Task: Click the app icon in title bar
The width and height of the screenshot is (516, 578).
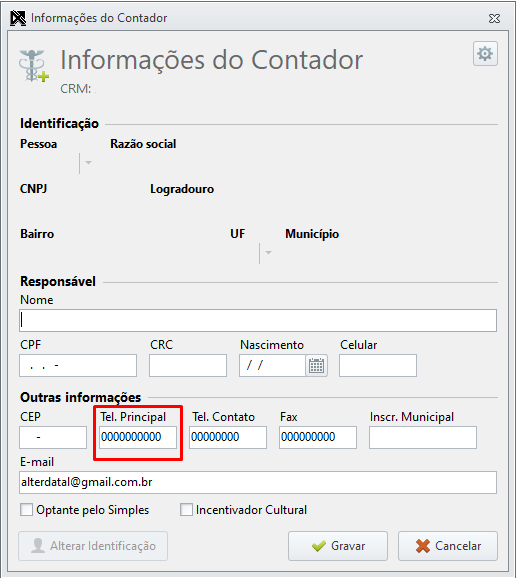Action: 18,18
